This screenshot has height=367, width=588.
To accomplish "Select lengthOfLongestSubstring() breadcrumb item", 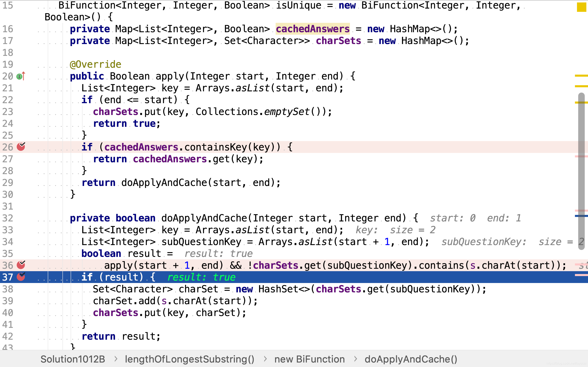I will pos(189,359).
